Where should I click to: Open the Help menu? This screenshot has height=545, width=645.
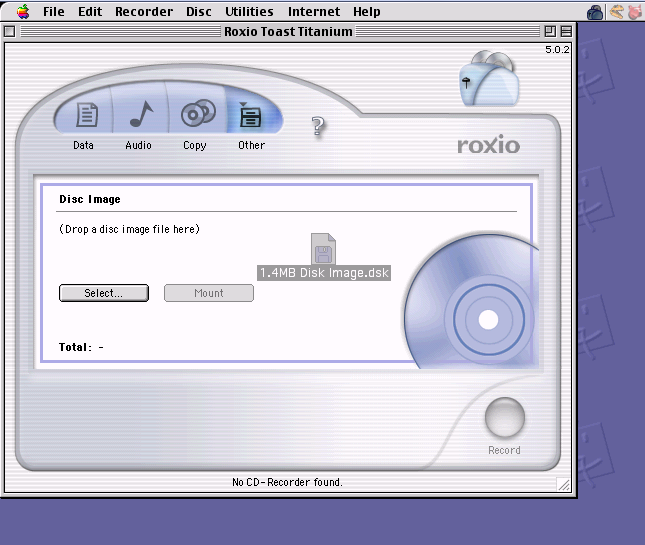[367, 12]
